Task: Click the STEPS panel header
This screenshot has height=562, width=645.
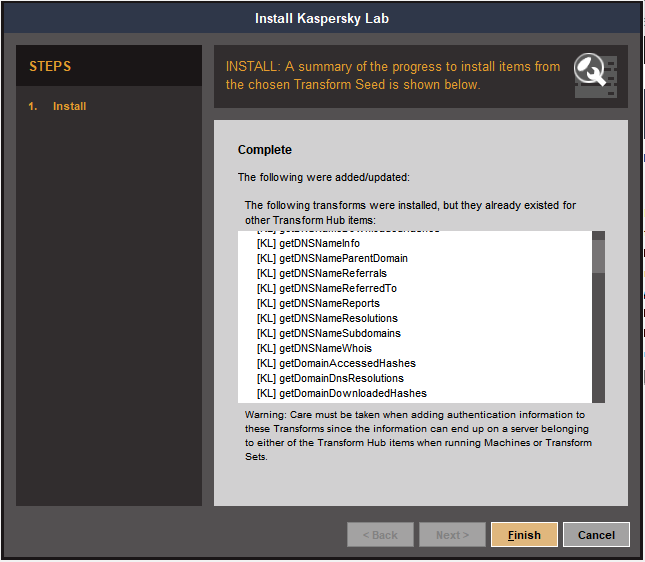Action: point(109,66)
